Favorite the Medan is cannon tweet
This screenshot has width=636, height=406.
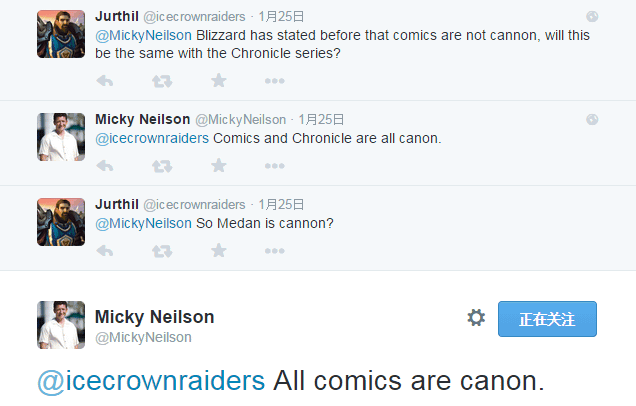tap(218, 251)
